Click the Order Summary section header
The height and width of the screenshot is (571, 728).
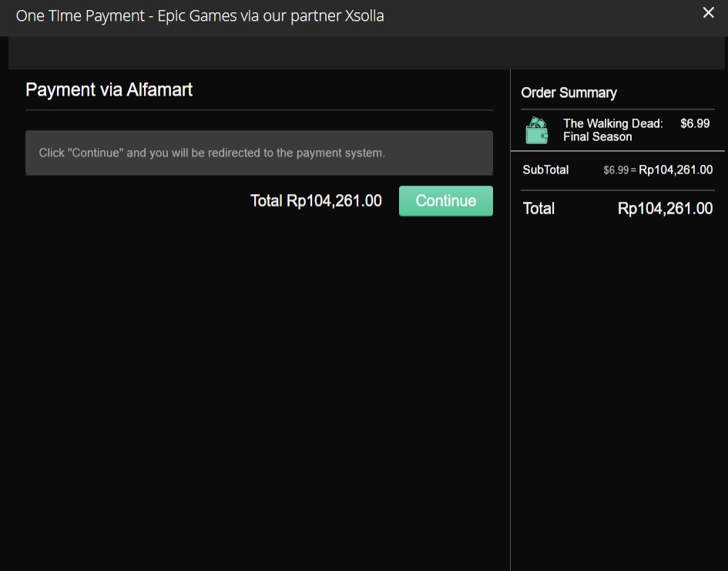point(569,92)
